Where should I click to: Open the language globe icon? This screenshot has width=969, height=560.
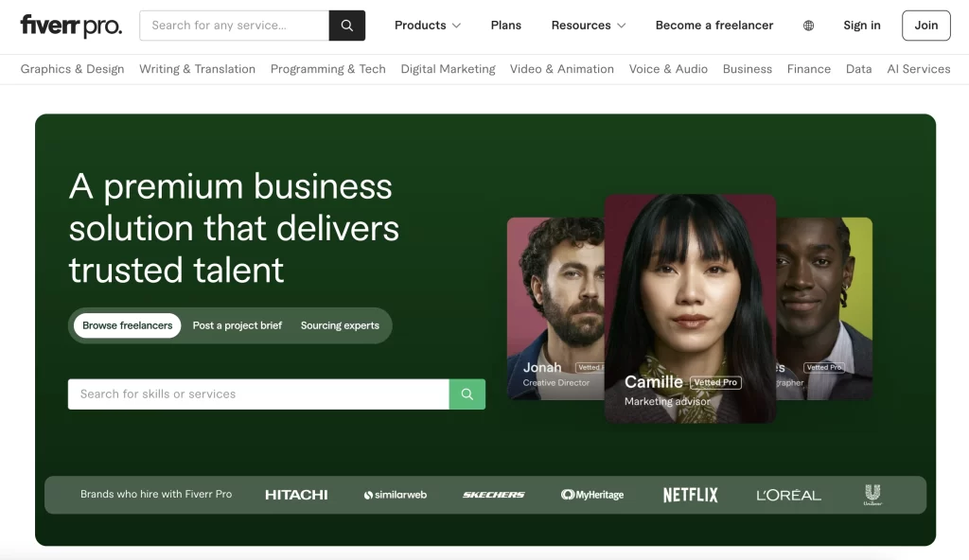coord(808,26)
